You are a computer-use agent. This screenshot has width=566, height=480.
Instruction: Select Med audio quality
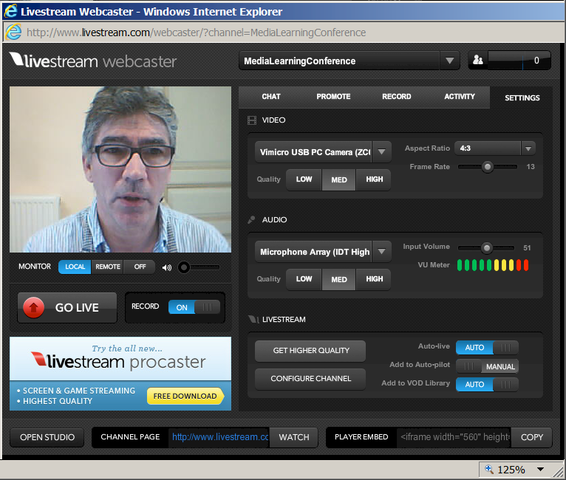(x=339, y=279)
